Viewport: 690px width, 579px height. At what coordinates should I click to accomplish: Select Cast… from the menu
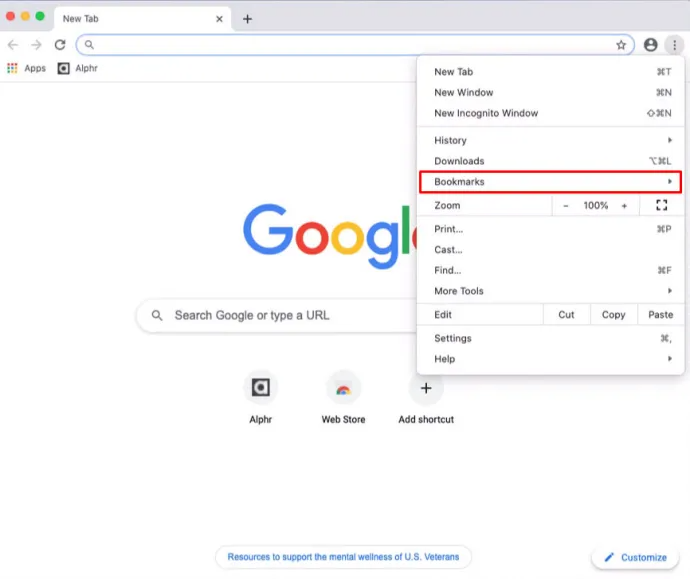[551, 250]
